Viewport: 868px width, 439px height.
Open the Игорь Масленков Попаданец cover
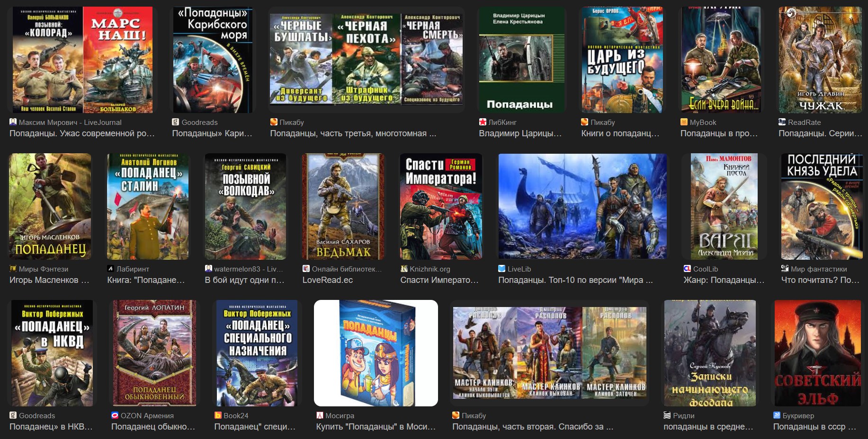(x=50, y=206)
